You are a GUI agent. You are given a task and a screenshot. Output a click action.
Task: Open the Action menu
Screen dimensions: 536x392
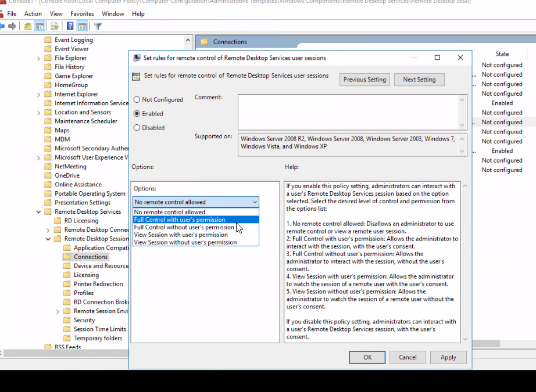click(33, 14)
